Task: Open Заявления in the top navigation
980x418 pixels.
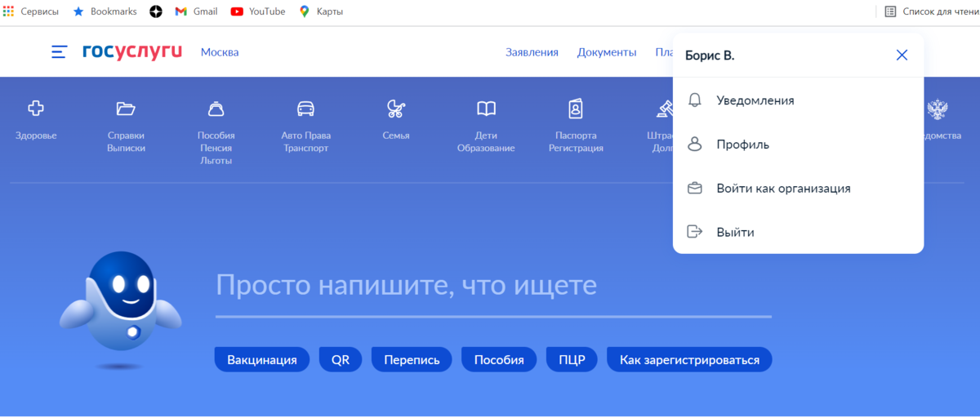Action: 532,52
